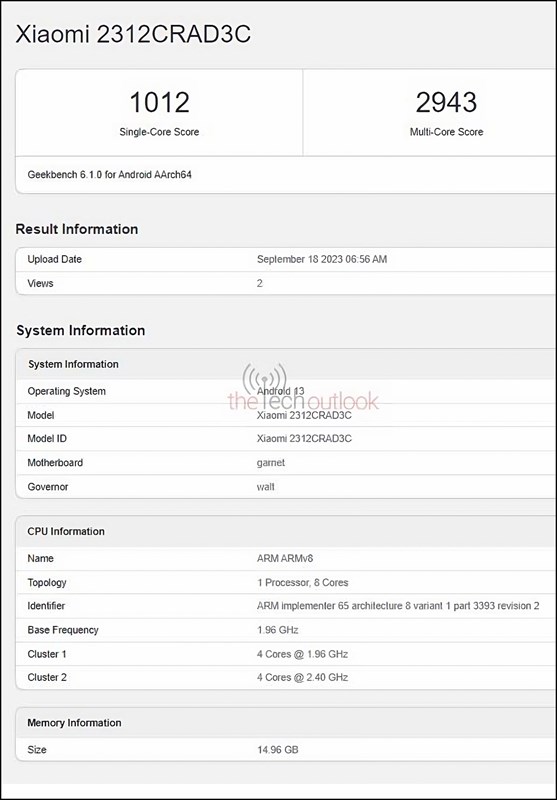The width and height of the screenshot is (557, 800).
Task: Click the Result Information heading
Action: click(x=77, y=229)
